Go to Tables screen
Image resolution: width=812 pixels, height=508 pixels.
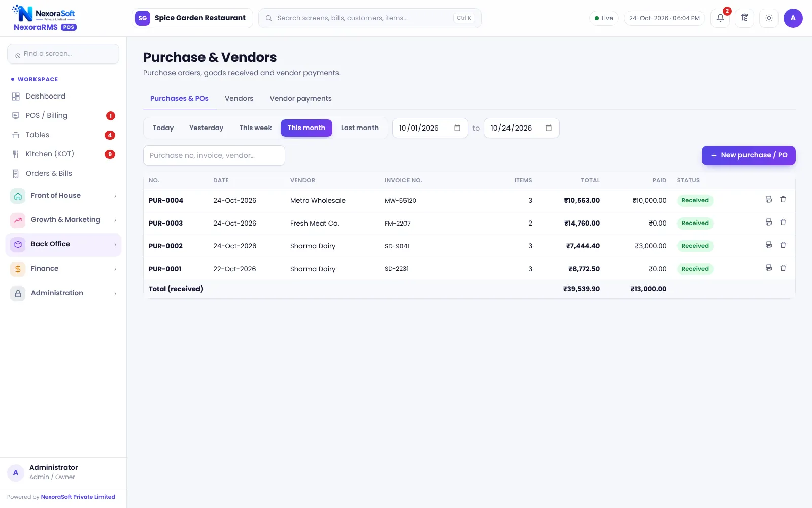pyautogui.click(x=63, y=135)
